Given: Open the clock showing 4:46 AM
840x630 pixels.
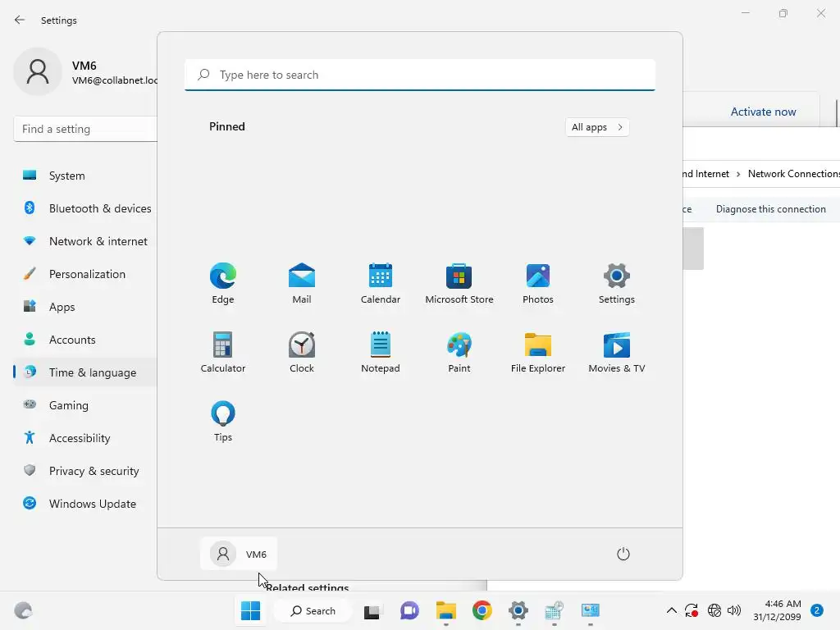Looking at the screenshot, I should [777, 610].
